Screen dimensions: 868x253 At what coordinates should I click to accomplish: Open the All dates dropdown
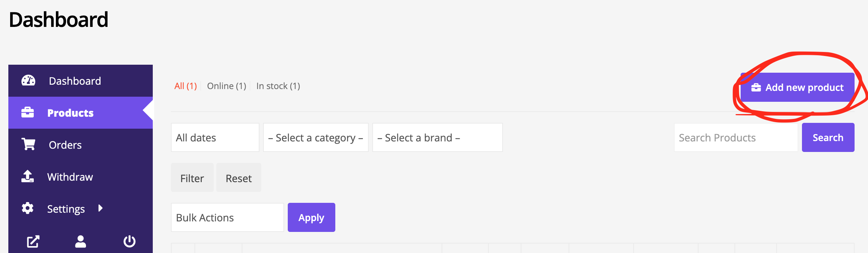pyautogui.click(x=215, y=137)
